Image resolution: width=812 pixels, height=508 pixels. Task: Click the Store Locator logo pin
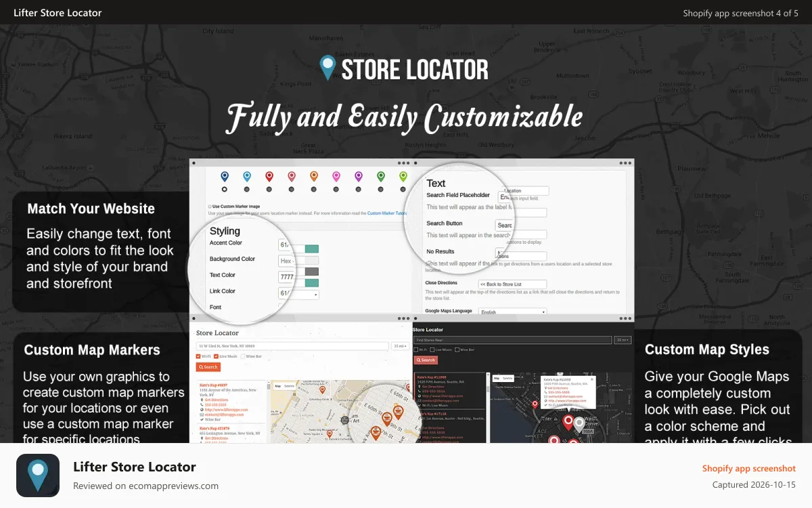(x=328, y=68)
